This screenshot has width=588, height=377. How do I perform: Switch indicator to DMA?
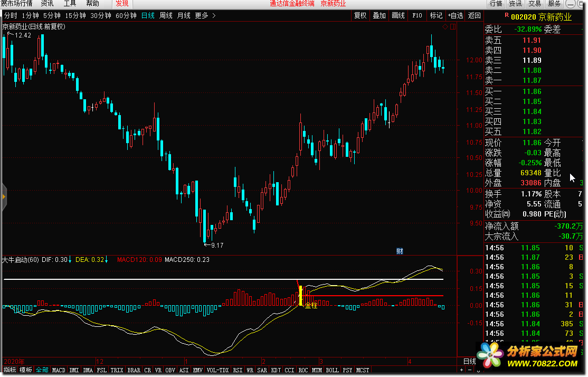pos(88,370)
